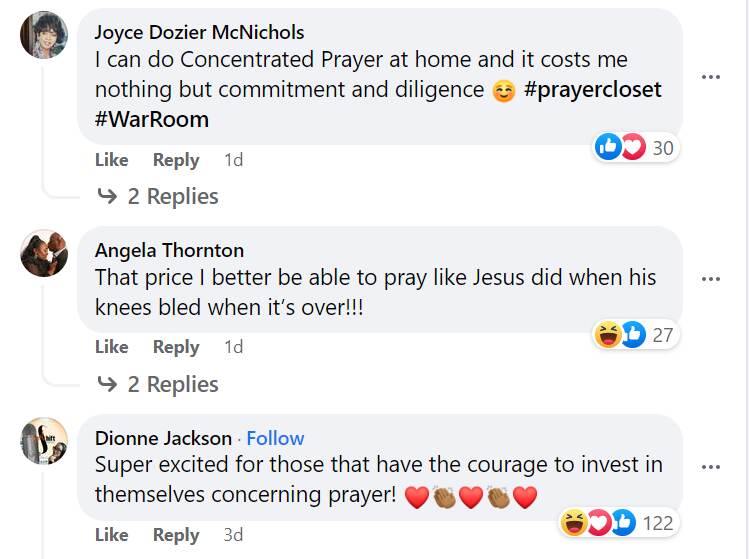Screen dimensions: 749x559
Task: Follow Dionne Jackson
Action: (275, 438)
